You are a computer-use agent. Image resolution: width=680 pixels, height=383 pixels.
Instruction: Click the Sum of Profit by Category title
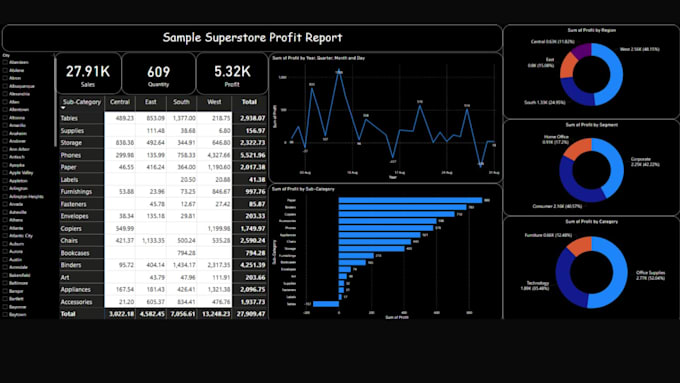[592, 222]
